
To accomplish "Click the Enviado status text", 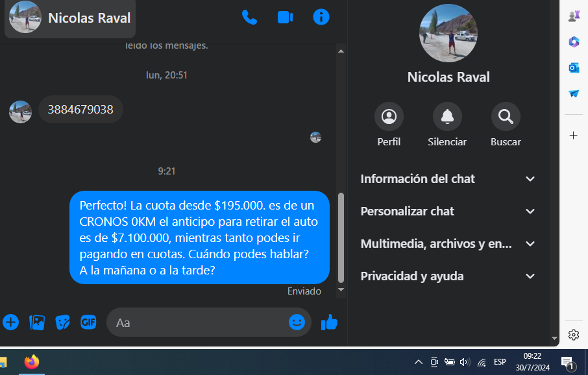I will point(304,291).
